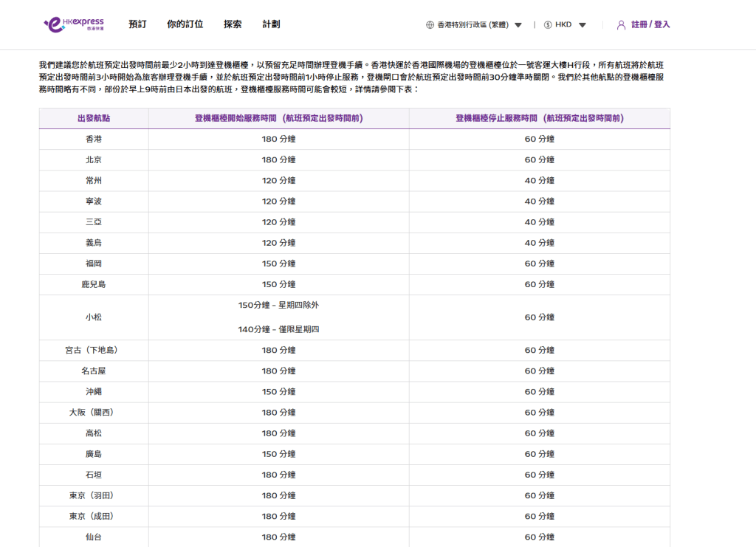Click the globe icon beside the region selector
The image size is (756, 547).
click(430, 24)
